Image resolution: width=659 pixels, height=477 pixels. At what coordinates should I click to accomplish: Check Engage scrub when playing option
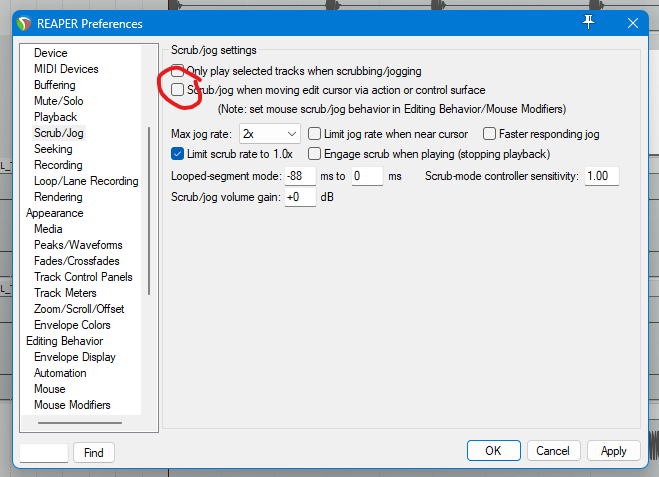315,154
